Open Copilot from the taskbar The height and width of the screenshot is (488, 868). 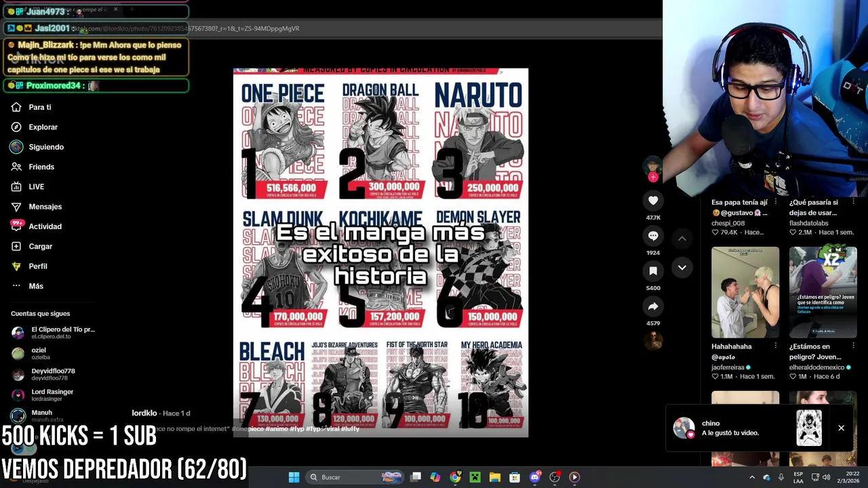point(435,477)
